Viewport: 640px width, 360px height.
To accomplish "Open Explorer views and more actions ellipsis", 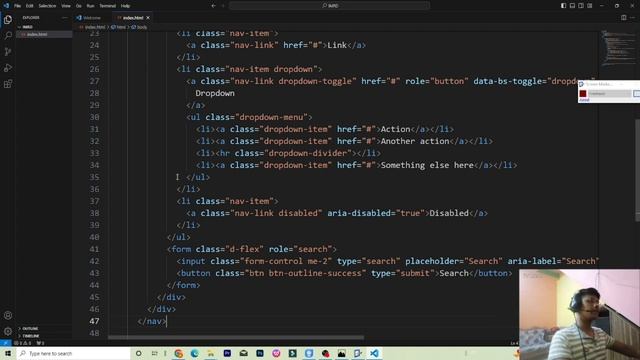I will click(64, 18).
